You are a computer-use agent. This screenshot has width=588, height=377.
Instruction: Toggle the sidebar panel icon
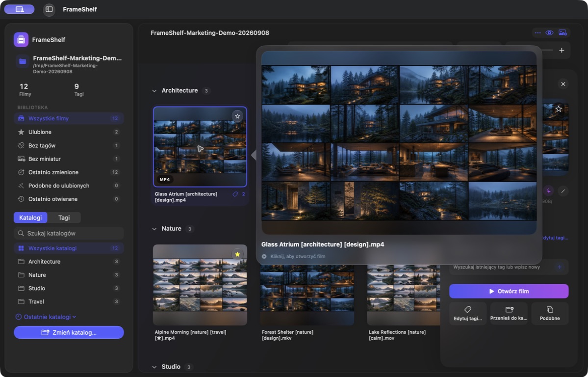pos(49,9)
